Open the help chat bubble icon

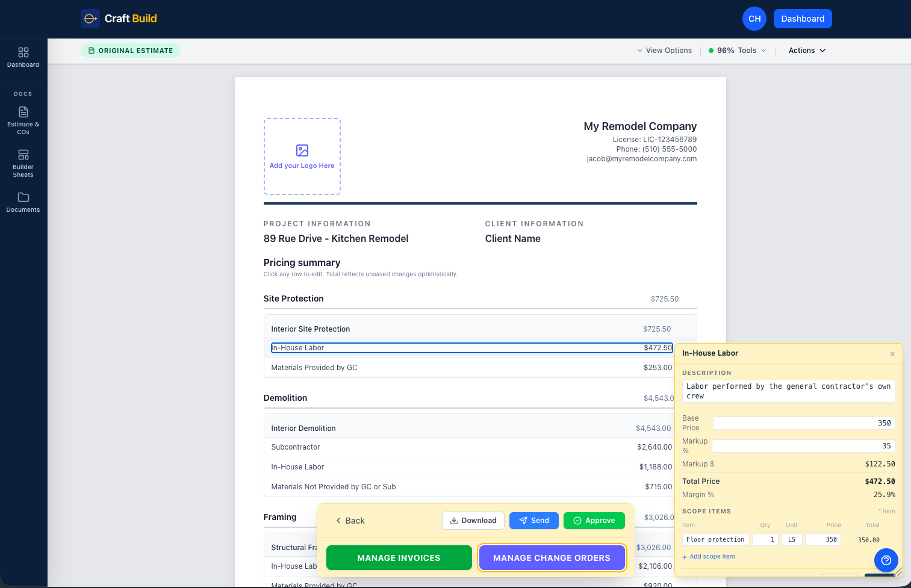tap(886, 560)
